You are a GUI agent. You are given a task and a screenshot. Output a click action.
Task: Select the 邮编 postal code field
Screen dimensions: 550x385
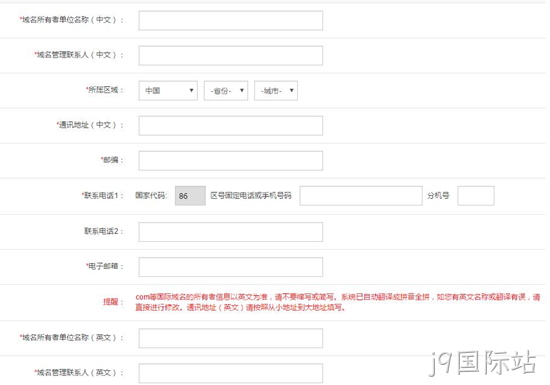tap(230, 161)
